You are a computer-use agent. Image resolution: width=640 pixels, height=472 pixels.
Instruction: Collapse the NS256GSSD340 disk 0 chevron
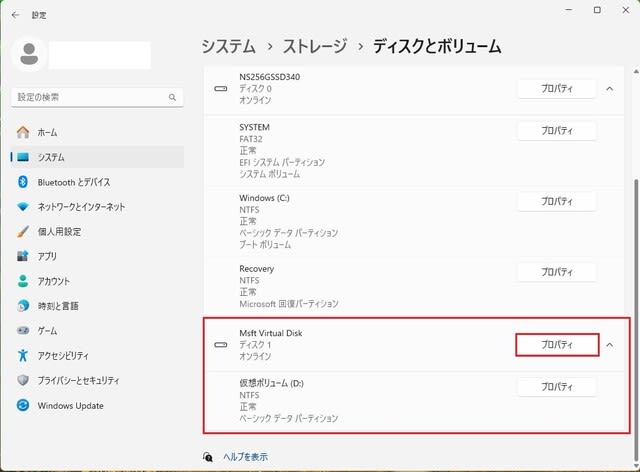(610, 89)
